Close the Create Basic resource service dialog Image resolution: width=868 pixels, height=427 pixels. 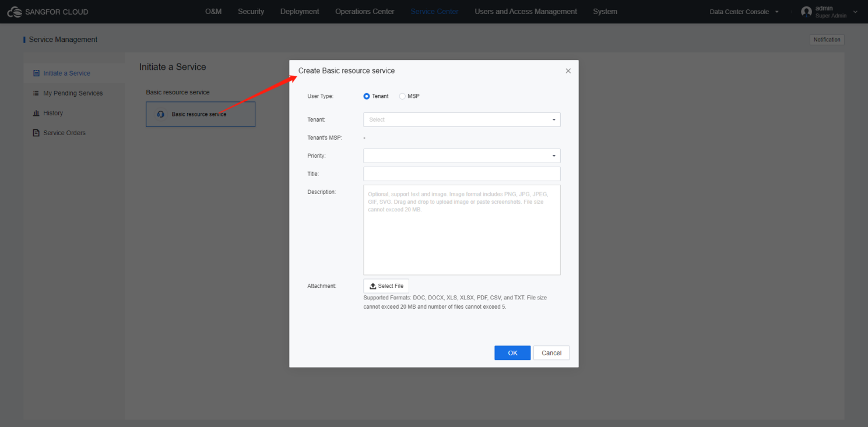[568, 71]
